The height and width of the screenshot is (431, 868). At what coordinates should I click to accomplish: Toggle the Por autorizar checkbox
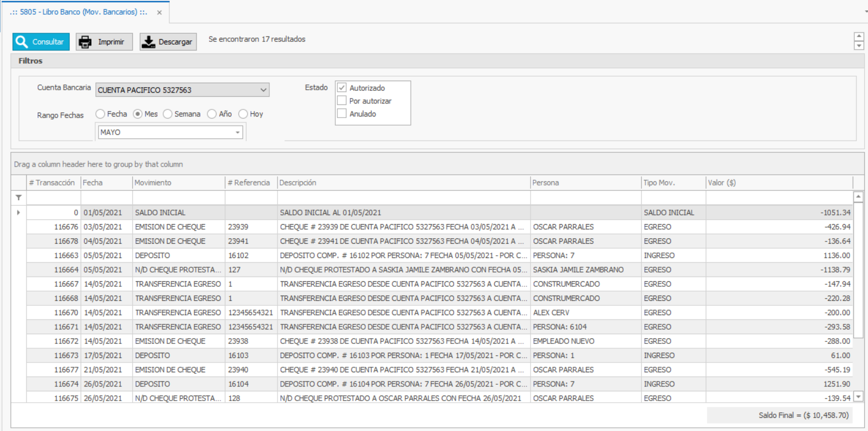pos(342,101)
